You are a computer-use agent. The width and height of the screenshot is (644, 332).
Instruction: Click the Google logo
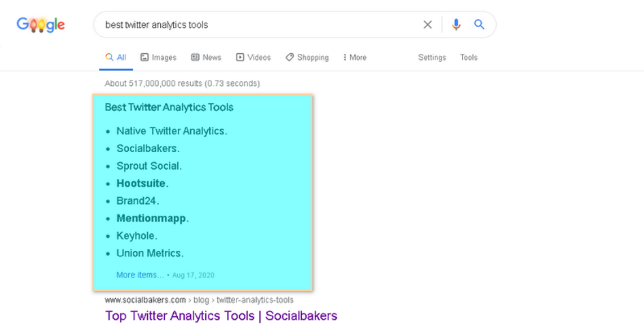point(41,25)
